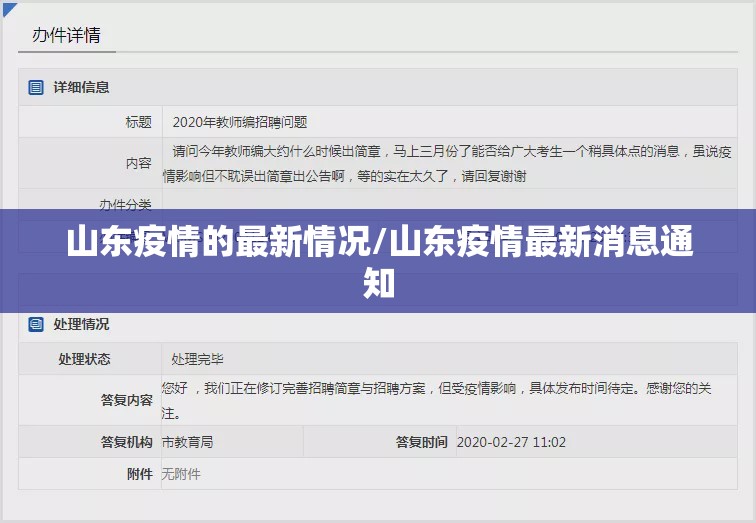Select the 无附件 text

[x=181, y=474]
